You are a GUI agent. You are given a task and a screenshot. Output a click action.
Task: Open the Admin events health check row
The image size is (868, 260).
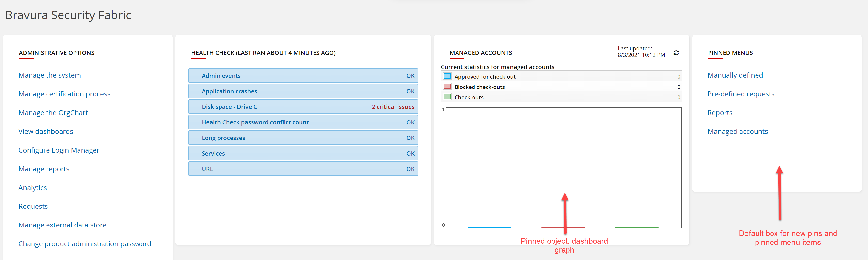(303, 76)
